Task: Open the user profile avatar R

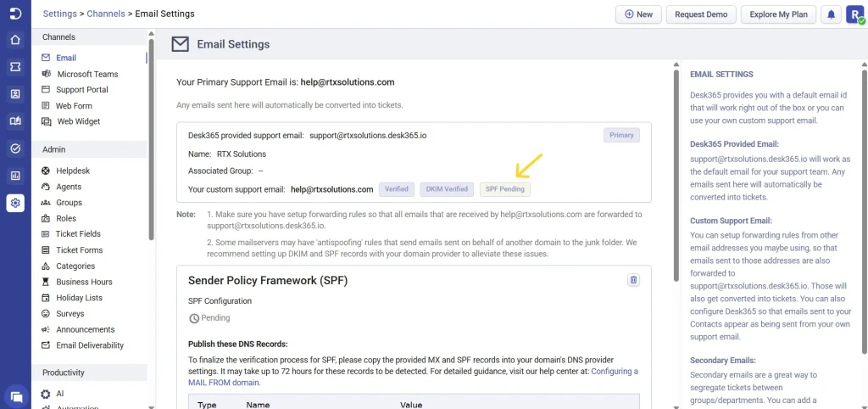Action: (853, 14)
